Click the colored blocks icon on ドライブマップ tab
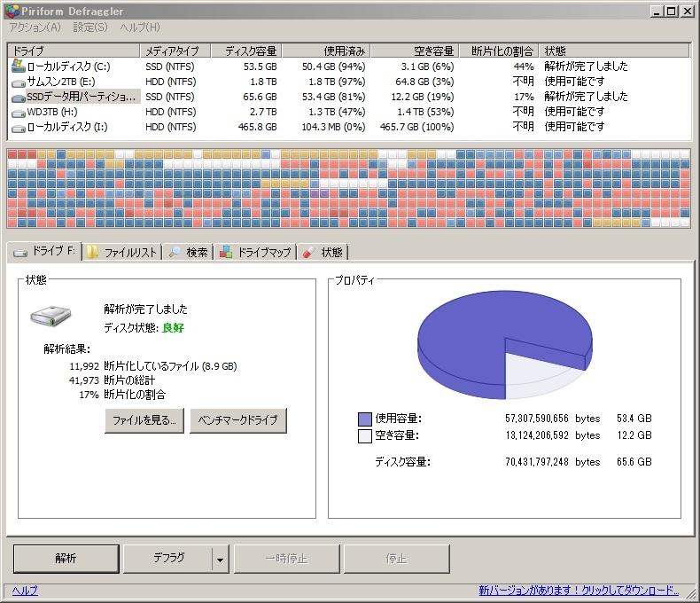The height and width of the screenshot is (603, 700). click(226, 252)
